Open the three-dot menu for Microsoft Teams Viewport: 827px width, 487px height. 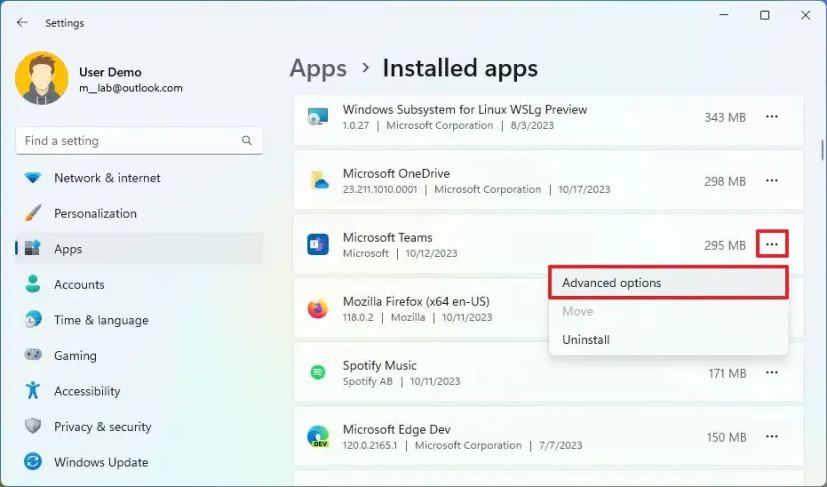pyautogui.click(x=772, y=244)
